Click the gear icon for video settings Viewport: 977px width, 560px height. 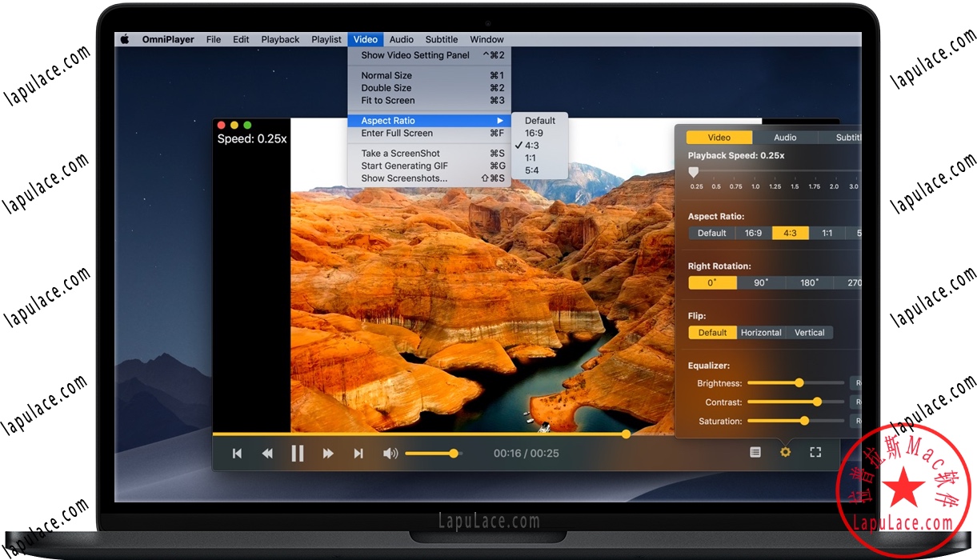point(785,452)
